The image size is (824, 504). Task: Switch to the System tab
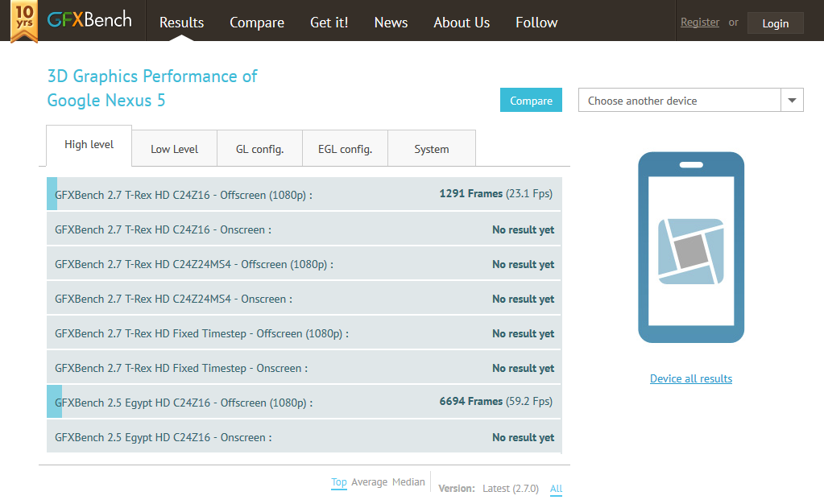coord(432,149)
